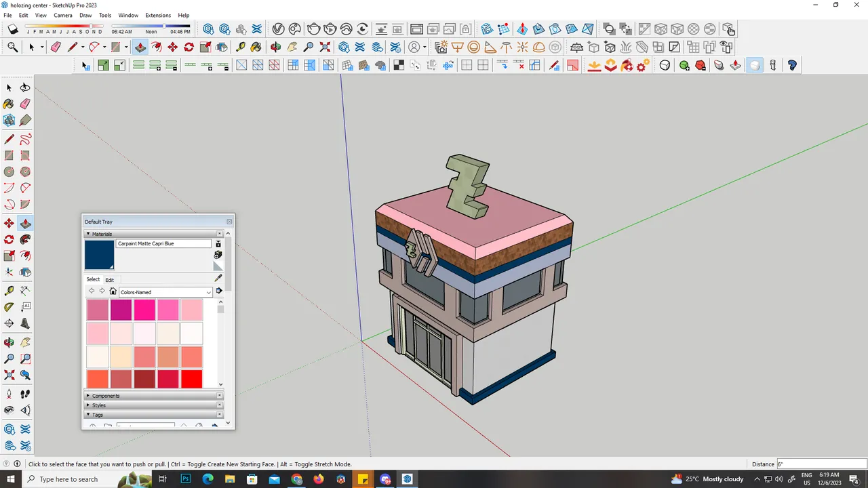Switch to the Select tab in Materials
The height and width of the screenshot is (488, 868).
[93, 279]
